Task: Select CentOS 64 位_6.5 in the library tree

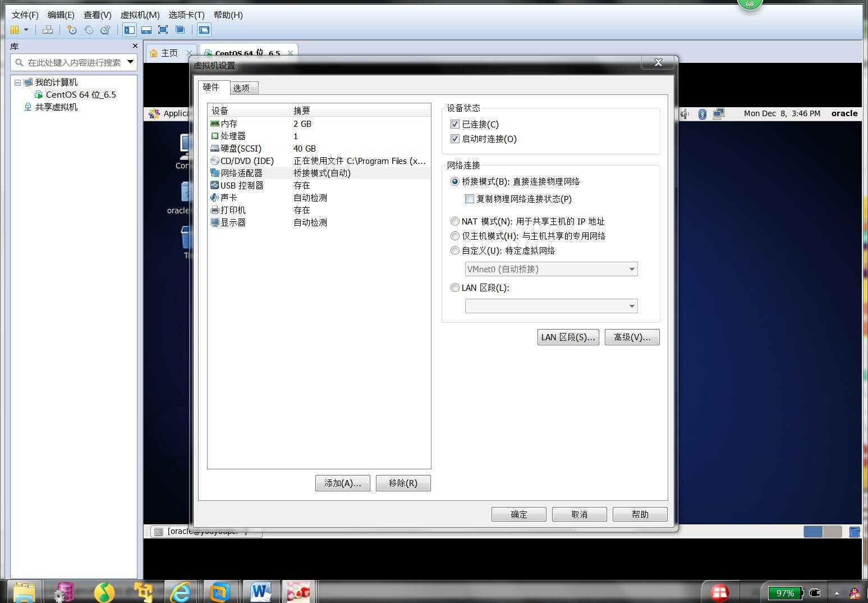Action: point(81,94)
